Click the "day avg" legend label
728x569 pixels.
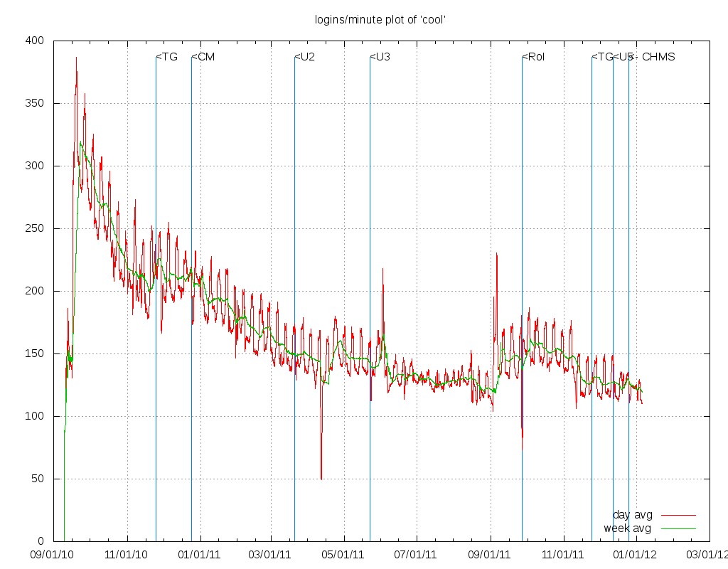click(x=632, y=515)
